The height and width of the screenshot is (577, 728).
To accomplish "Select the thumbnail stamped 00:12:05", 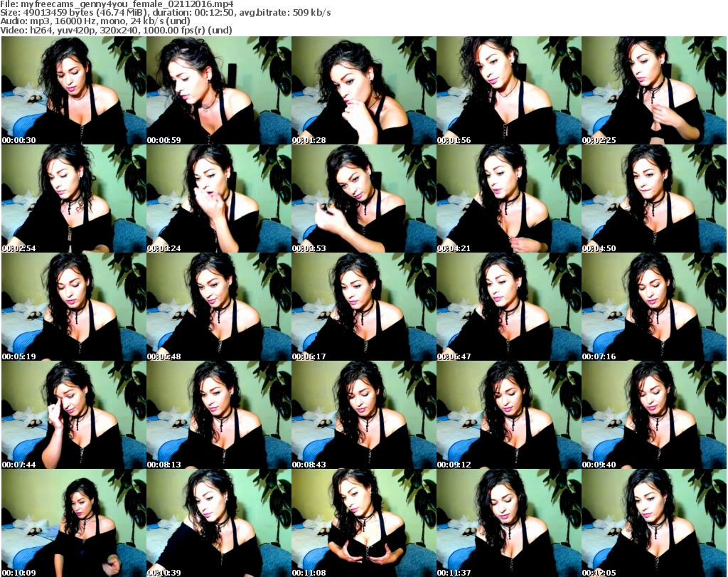I will click(x=654, y=523).
